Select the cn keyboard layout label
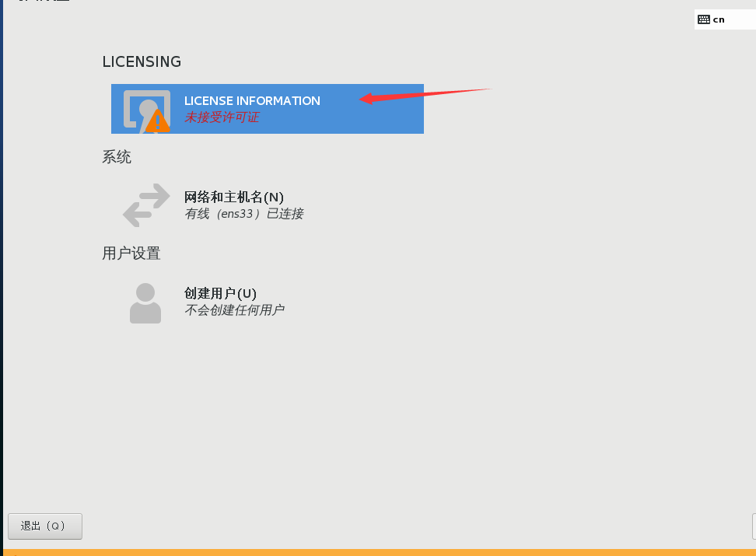Screen dimensions: 756x556 [719, 19]
